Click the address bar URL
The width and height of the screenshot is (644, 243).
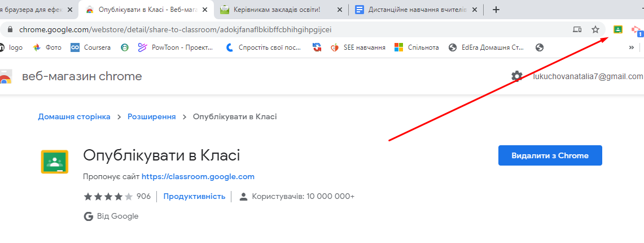[x=176, y=29]
